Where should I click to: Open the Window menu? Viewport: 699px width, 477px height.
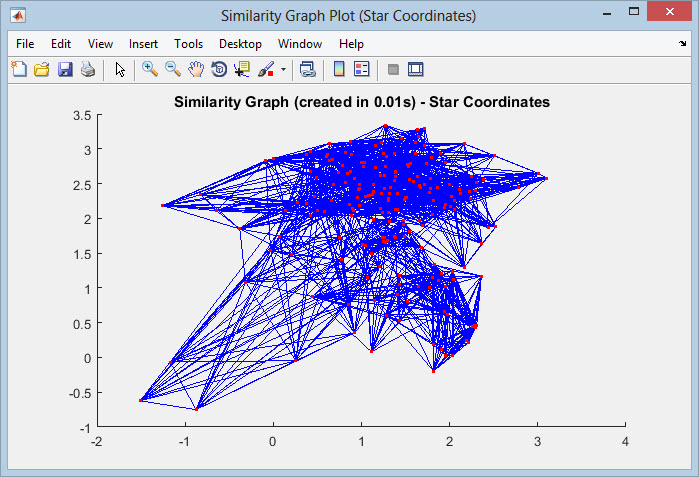300,44
